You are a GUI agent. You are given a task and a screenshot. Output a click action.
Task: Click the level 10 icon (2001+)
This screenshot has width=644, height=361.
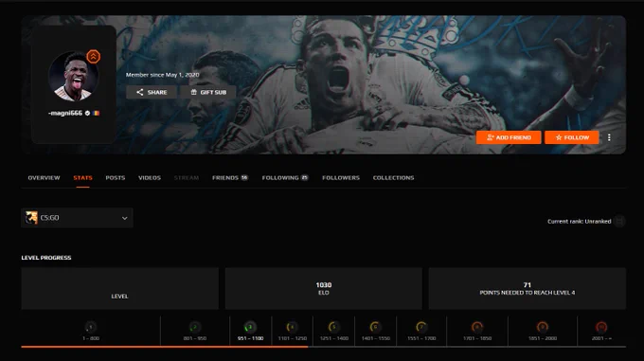(x=601, y=327)
